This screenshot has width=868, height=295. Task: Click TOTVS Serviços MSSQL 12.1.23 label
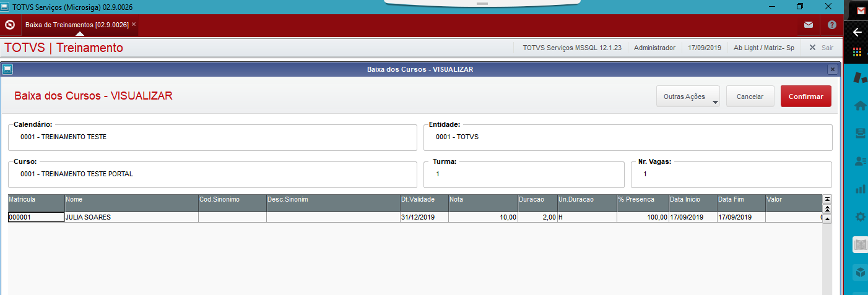(x=572, y=48)
